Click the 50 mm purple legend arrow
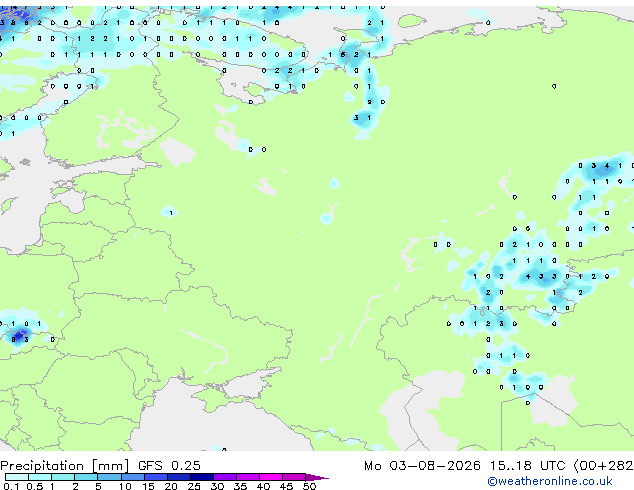This screenshot has width=634, height=490. tap(317, 477)
